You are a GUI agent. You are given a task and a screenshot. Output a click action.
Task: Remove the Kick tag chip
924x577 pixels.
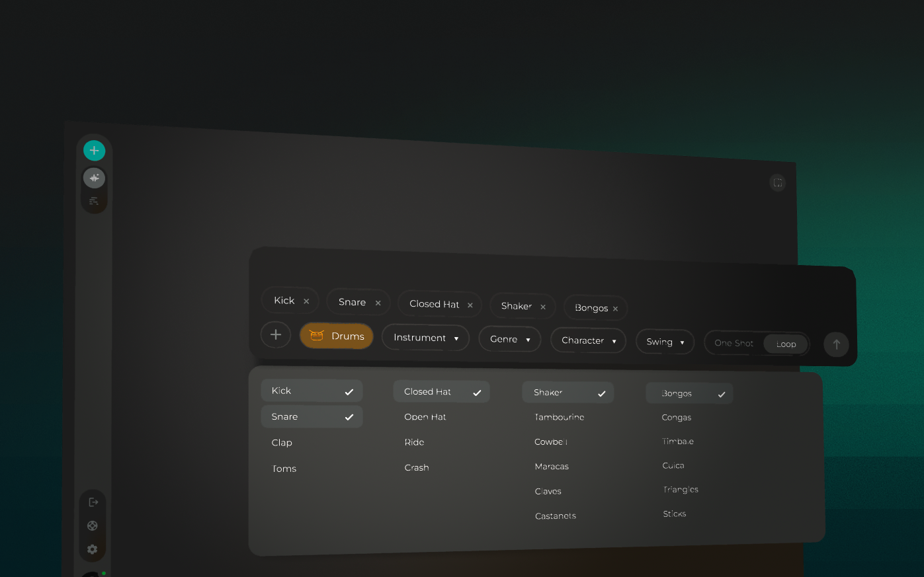click(306, 301)
